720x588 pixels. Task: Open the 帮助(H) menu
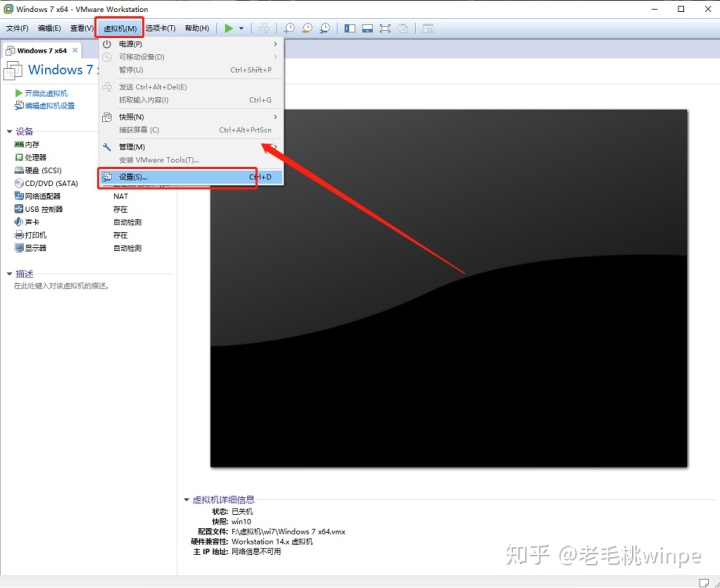coord(197,28)
